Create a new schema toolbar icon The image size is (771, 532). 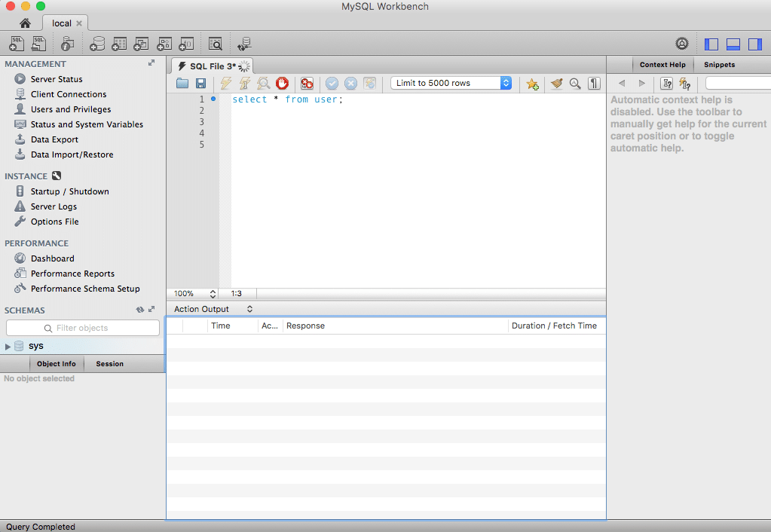(97, 44)
